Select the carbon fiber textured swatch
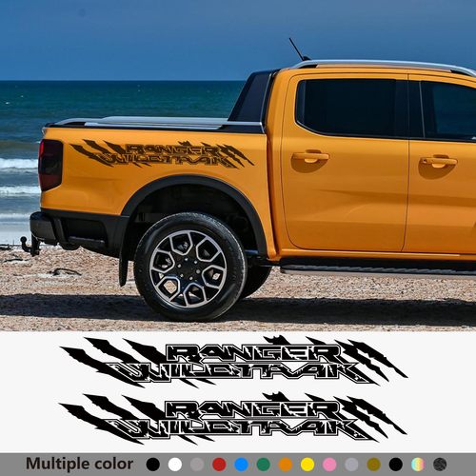Screen dimensions: 476x476 pos(440,465)
